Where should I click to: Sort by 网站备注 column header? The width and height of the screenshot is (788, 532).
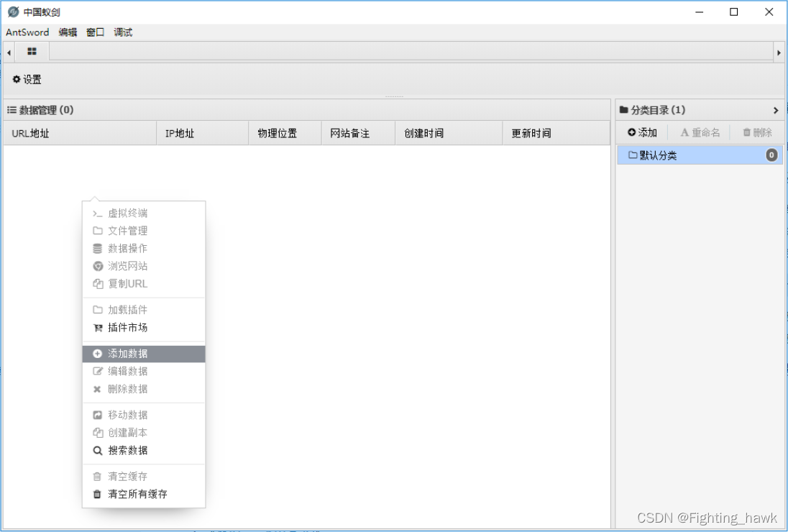[x=358, y=133]
